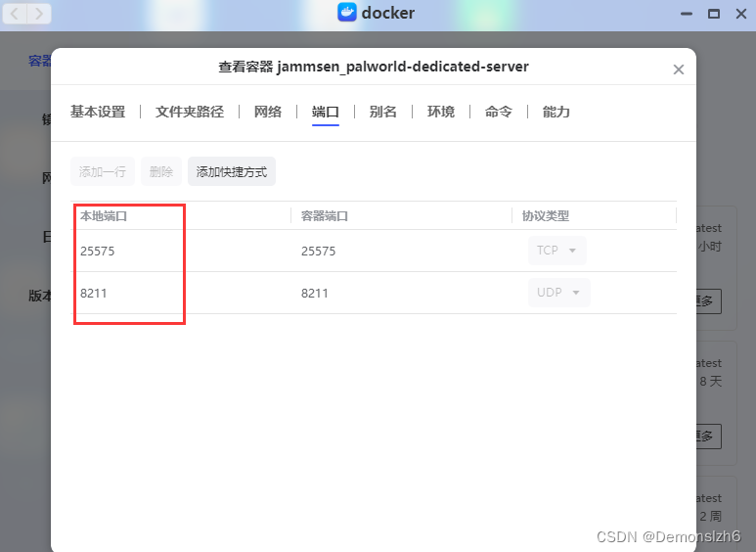Open the 网络 tab
This screenshot has width=756, height=552.
268,112
